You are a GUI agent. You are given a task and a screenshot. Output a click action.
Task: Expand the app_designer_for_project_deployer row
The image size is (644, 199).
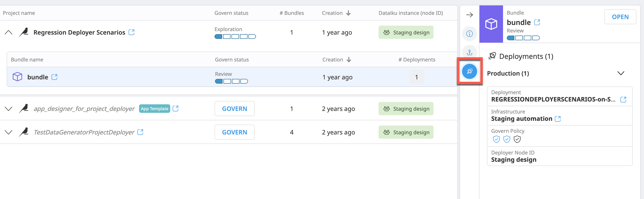pos(8,109)
